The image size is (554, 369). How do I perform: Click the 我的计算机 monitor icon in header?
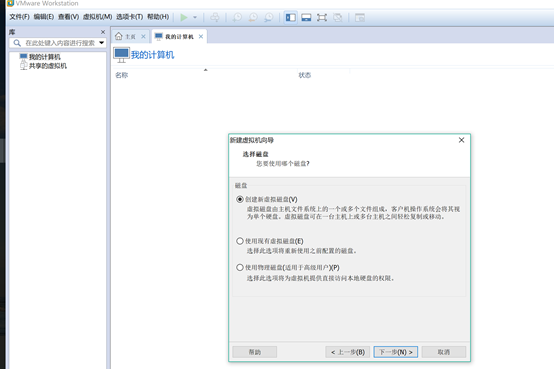tap(121, 55)
